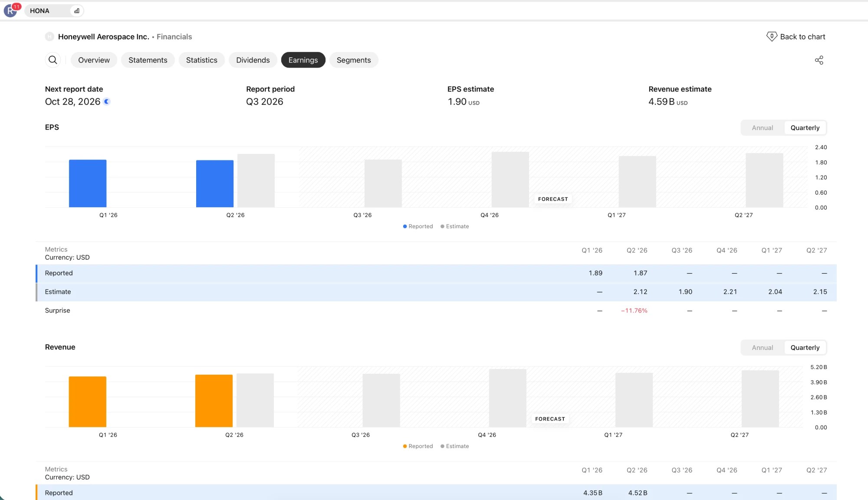Screen dimensions: 868x500
Task: Click the blue Q1 '26 EPS bar
Action: pyautogui.click(x=88, y=183)
